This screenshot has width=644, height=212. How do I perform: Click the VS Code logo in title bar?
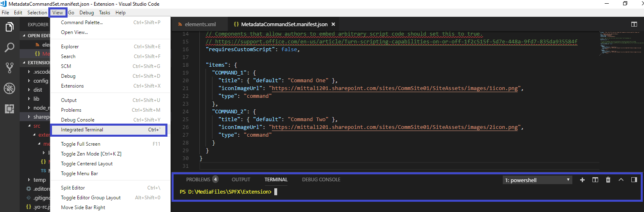[x=3, y=4]
